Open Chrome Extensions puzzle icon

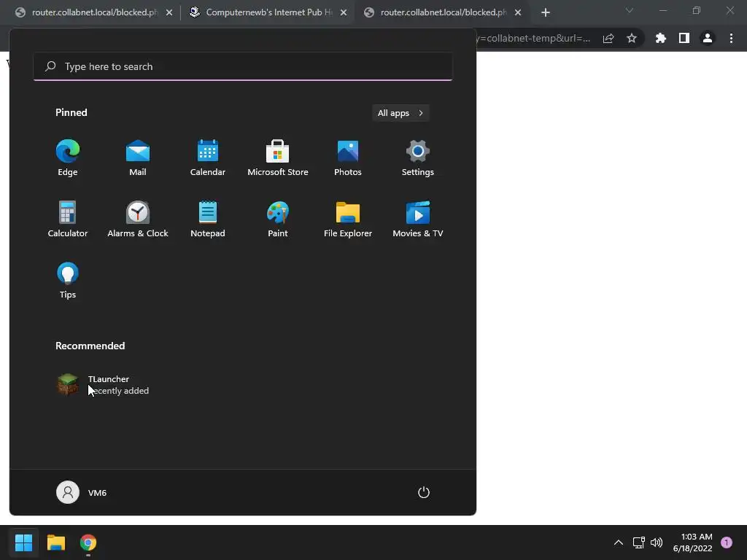(x=660, y=38)
